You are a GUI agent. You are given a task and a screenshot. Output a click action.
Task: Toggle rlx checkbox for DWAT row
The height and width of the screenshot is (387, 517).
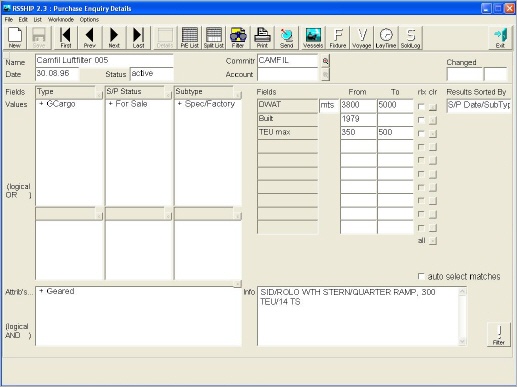click(421, 106)
